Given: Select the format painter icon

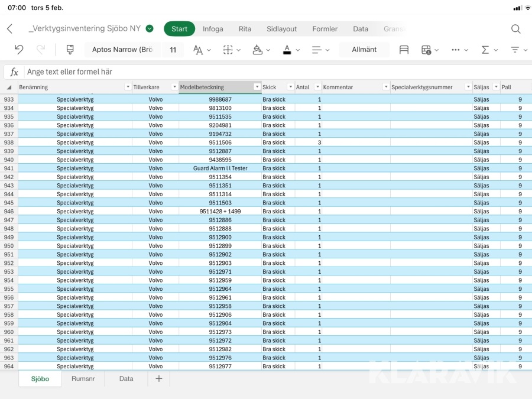Looking at the screenshot, I should point(70,50).
